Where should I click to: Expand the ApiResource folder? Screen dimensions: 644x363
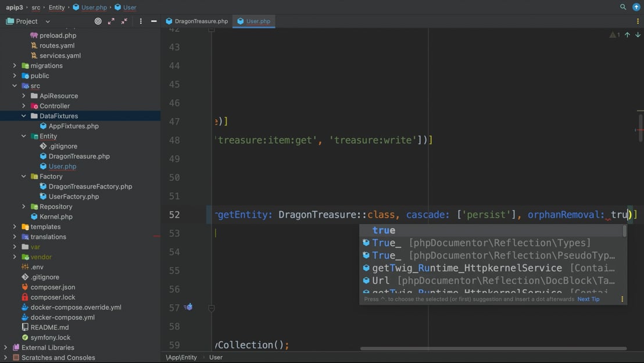pyautogui.click(x=23, y=96)
